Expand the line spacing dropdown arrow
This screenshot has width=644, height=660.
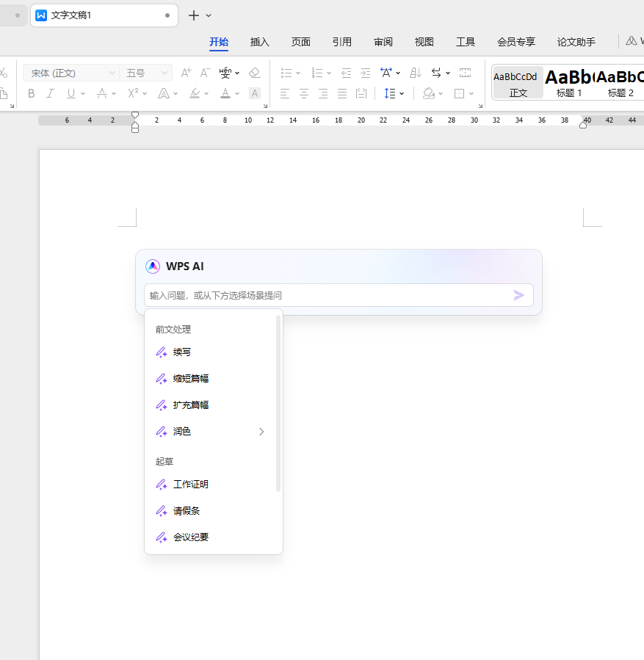(402, 94)
